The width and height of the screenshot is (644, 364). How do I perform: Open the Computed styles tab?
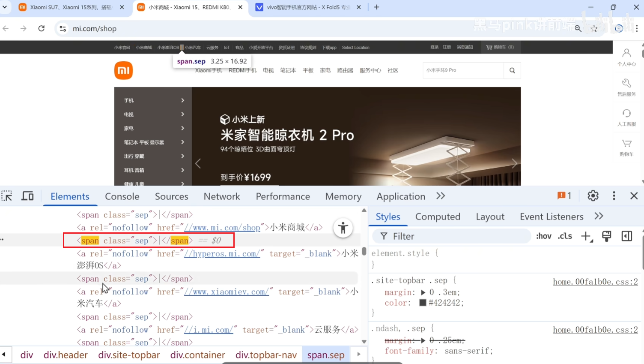(438, 217)
